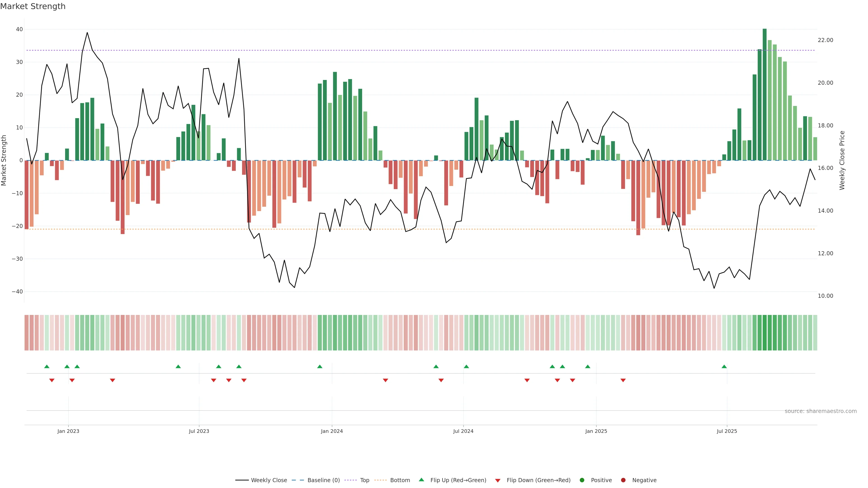The image size is (868, 488).
Task: Click the Market Strength chart title
Action: pyautogui.click(x=33, y=6)
